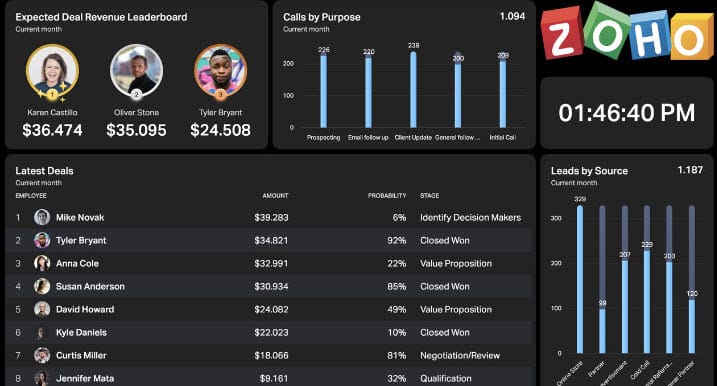The image size is (717, 386).
Task: Click Tyler Bryant's avatar in Latest Deals
Action: point(42,240)
